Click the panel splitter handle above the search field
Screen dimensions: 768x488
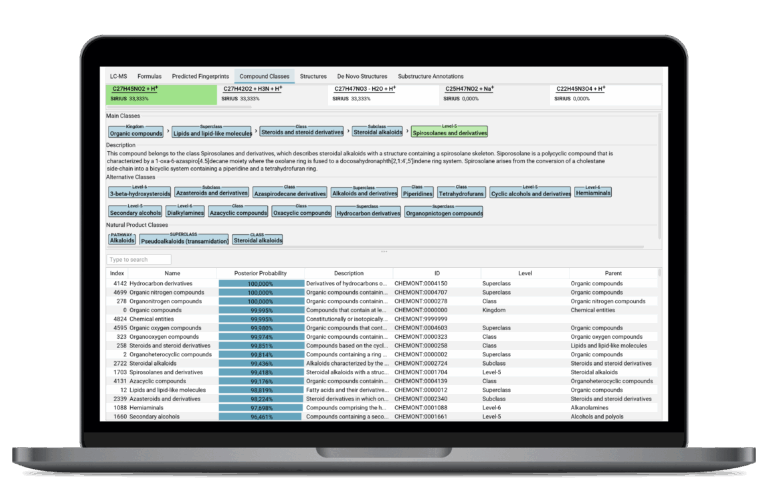(383, 250)
